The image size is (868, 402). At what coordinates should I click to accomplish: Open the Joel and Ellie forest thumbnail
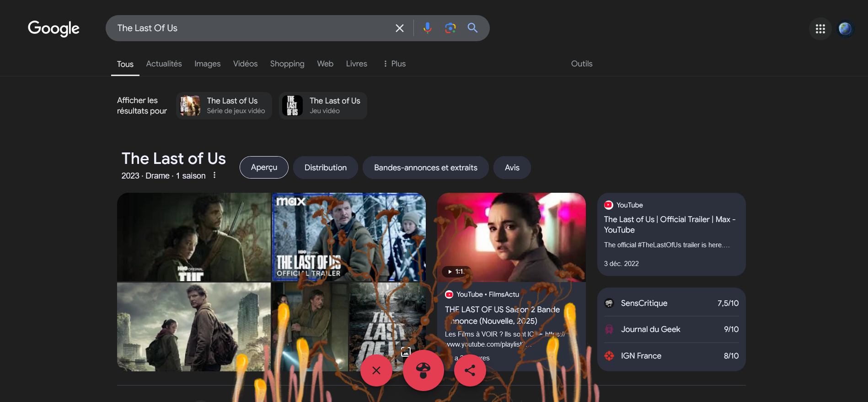[194, 237]
